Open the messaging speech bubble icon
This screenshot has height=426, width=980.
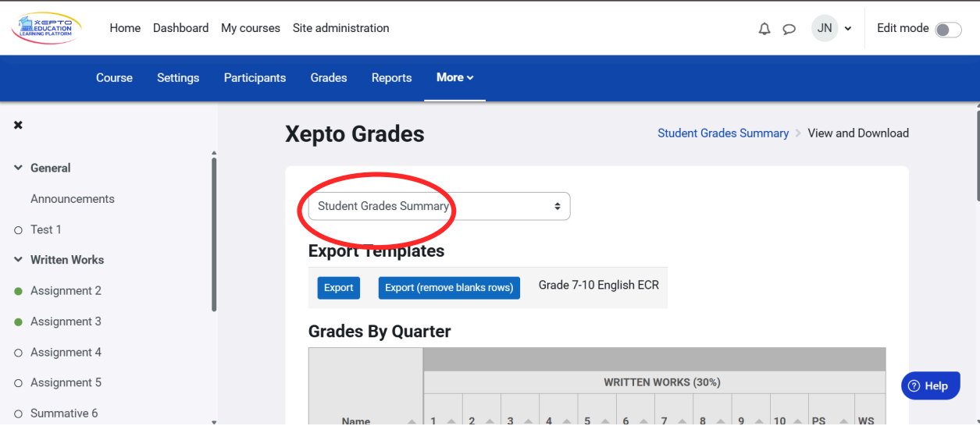(789, 29)
